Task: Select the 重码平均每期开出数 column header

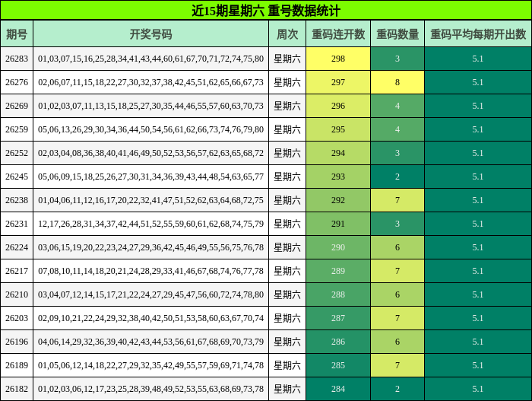Action: tap(478, 33)
